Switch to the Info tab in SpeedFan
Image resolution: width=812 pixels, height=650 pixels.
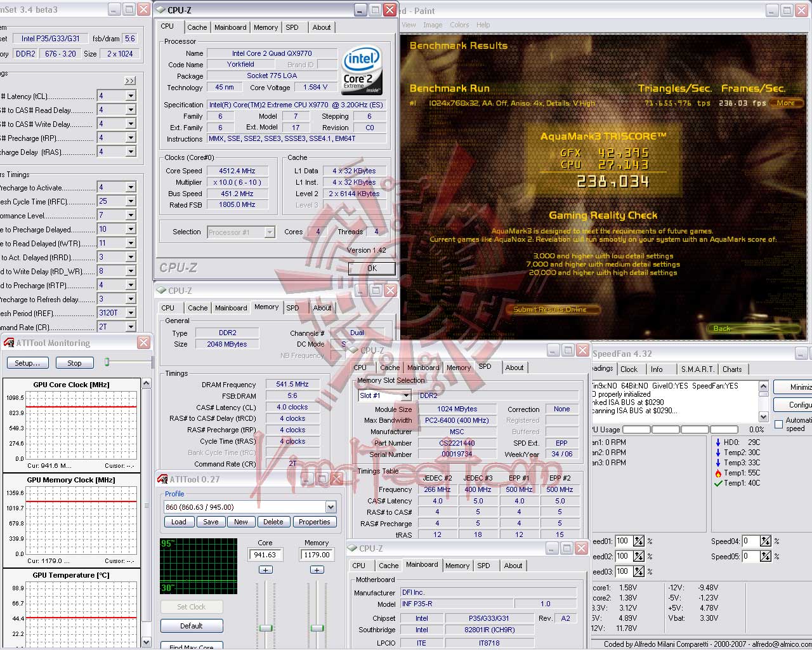[x=657, y=369]
